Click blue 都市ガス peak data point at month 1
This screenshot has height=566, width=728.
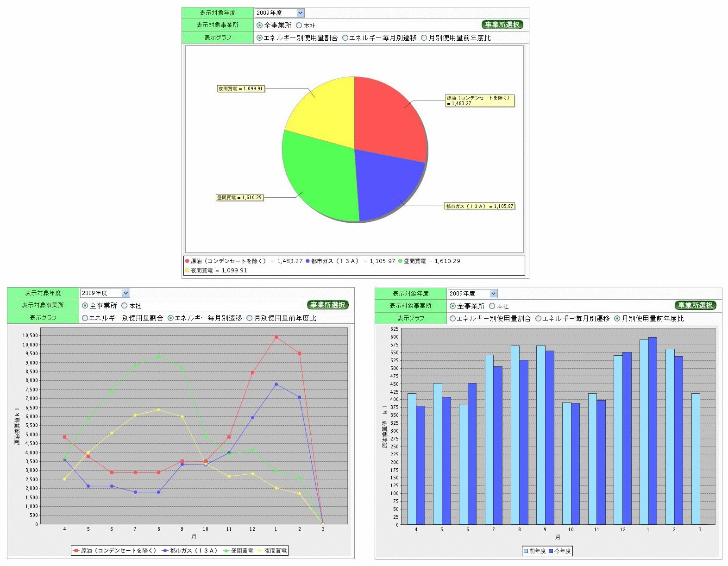(x=276, y=384)
